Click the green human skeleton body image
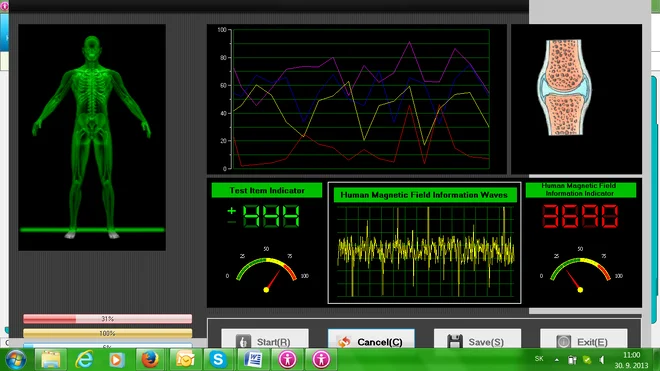This screenshot has height=371, width=660. pos(92,137)
